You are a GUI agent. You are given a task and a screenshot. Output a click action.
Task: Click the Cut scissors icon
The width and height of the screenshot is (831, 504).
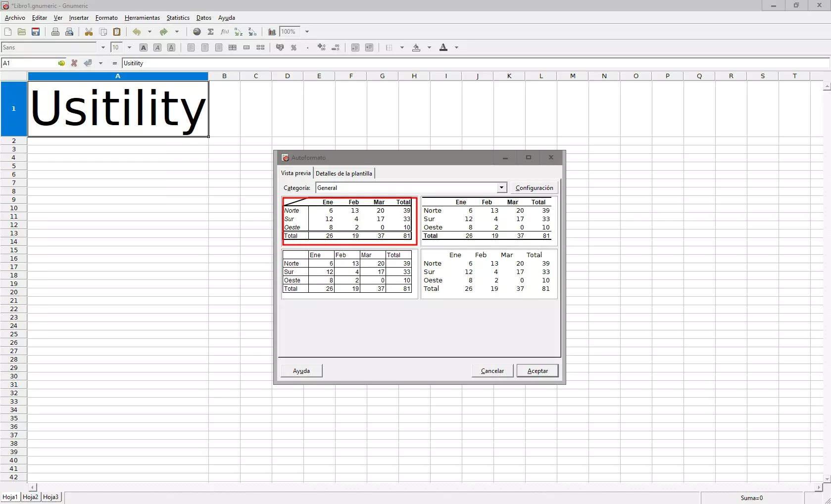89,32
